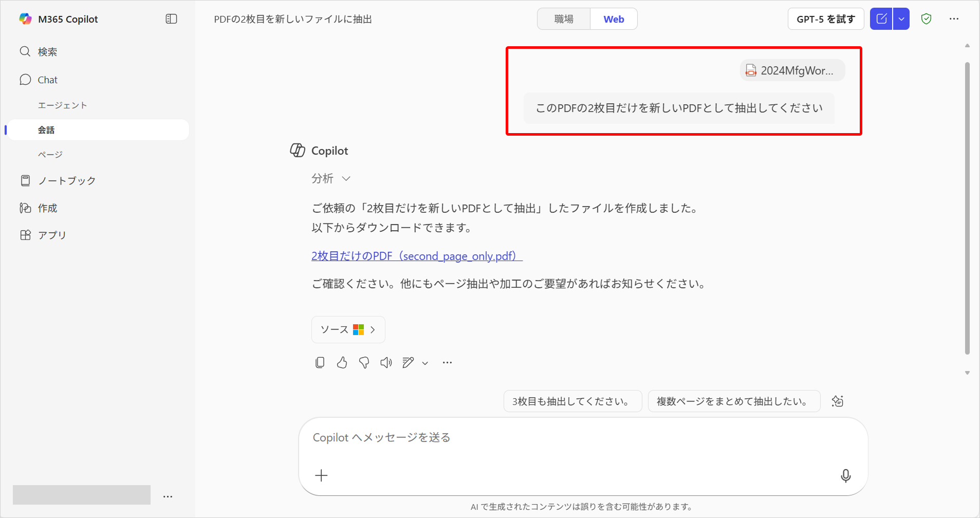Click the plus icon to add attachment

[321, 476]
